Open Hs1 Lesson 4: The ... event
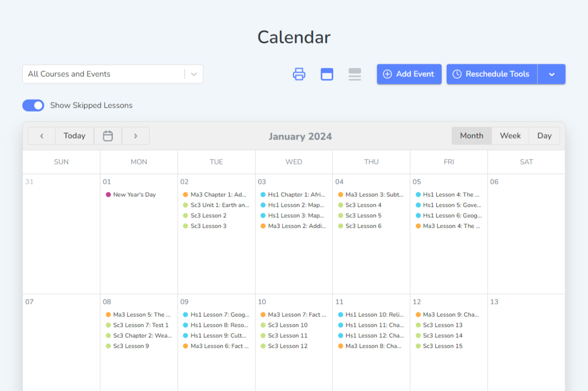This screenshot has width=588, height=391. tap(448, 195)
